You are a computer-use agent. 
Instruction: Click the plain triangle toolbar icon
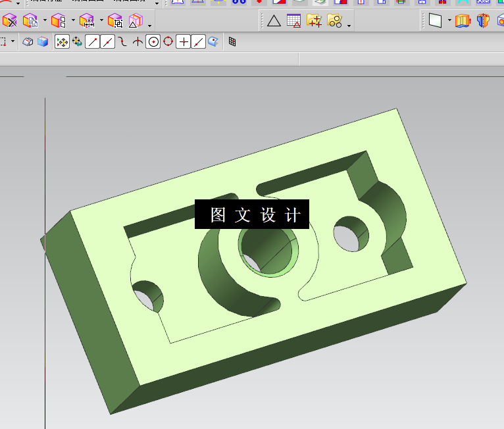click(274, 21)
